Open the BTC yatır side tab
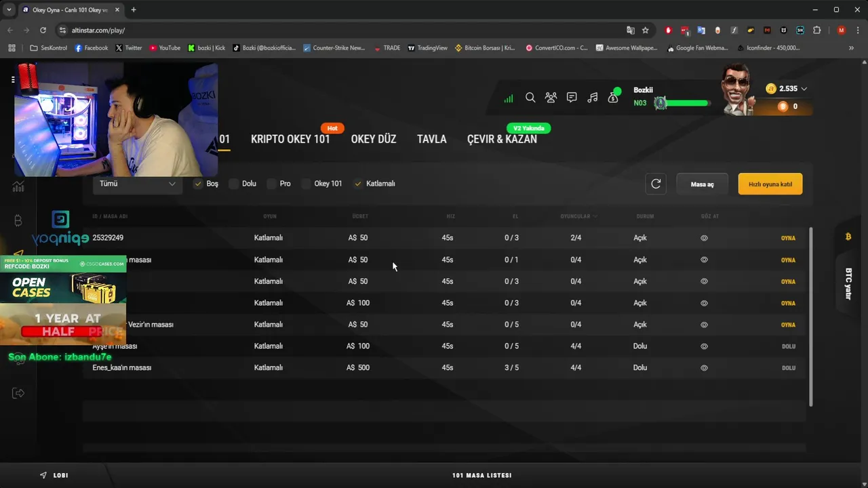This screenshot has height=488, width=868. pyautogui.click(x=848, y=283)
